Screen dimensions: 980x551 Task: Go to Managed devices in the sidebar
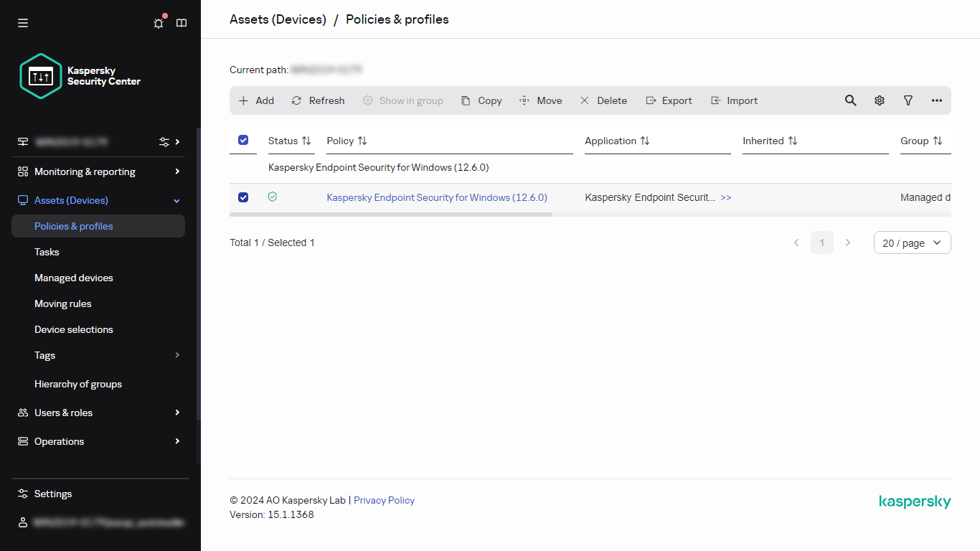point(74,278)
